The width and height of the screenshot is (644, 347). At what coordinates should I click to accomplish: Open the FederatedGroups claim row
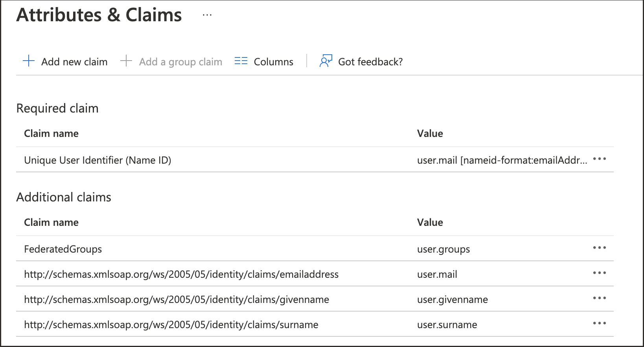tap(63, 249)
